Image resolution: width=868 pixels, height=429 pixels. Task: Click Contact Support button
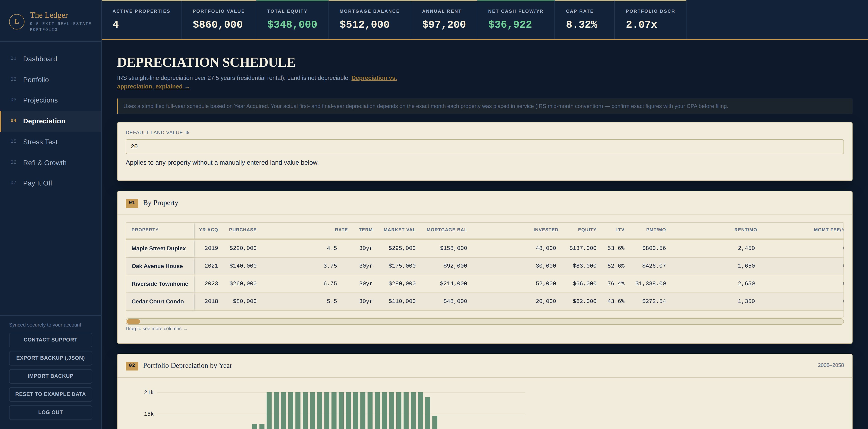point(51,340)
